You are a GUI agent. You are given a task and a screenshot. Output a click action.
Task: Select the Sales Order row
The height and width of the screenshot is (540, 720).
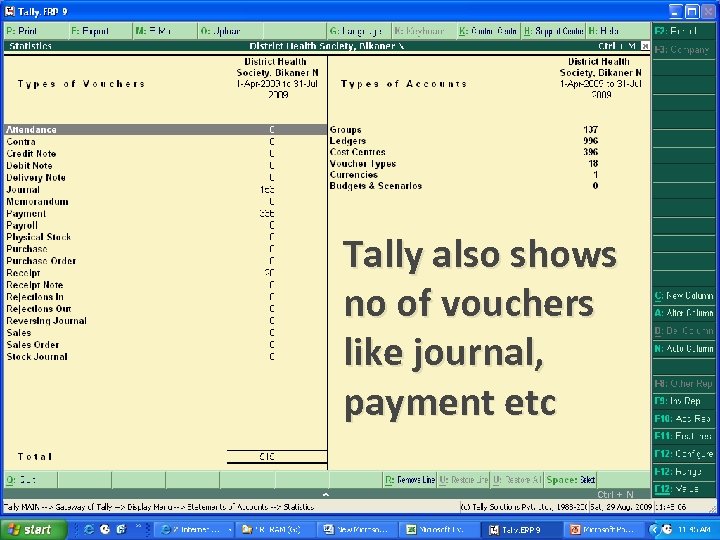165,344
